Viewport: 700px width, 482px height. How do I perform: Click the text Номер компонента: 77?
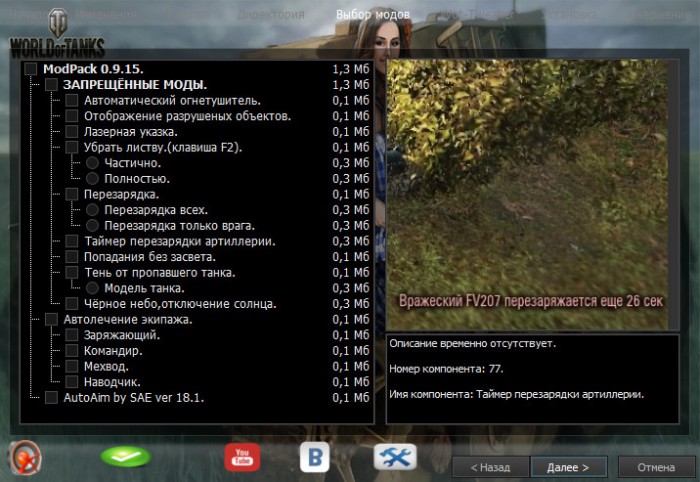click(446, 369)
